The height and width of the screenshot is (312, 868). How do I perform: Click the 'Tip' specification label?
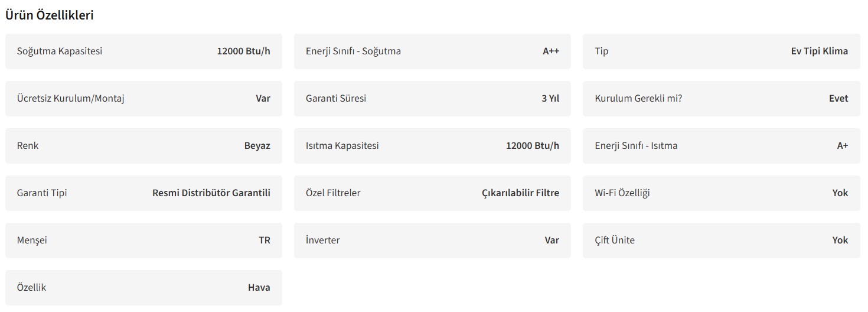pos(601,51)
